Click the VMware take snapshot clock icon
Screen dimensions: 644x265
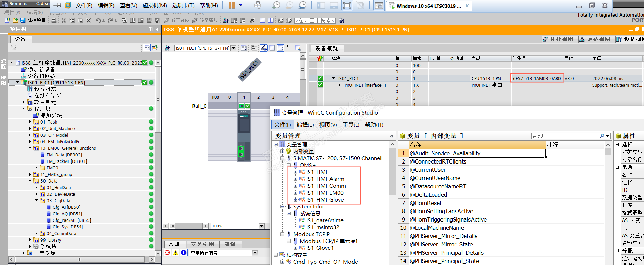pos(276,5)
